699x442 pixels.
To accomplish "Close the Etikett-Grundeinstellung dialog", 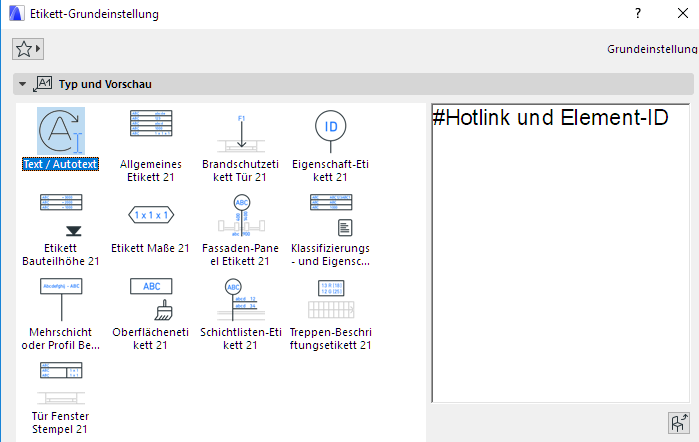I will coord(683,13).
